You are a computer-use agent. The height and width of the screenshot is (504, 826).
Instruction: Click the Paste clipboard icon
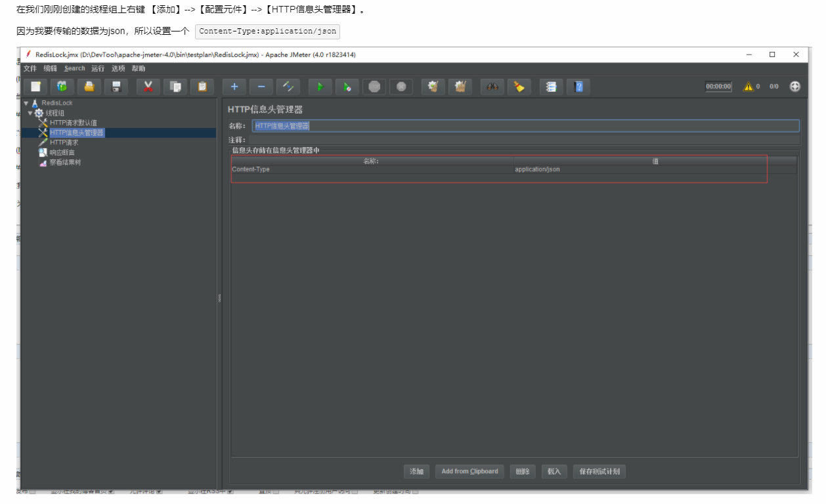[x=202, y=86]
